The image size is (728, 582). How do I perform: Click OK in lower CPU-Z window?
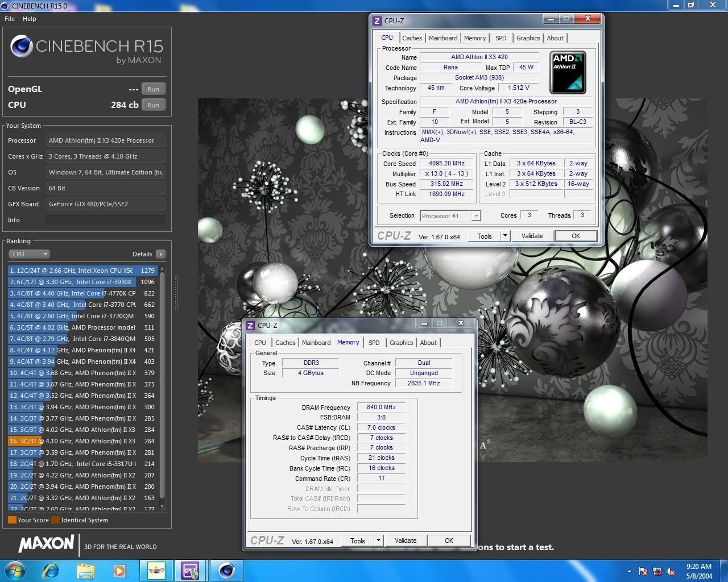click(x=449, y=541)
